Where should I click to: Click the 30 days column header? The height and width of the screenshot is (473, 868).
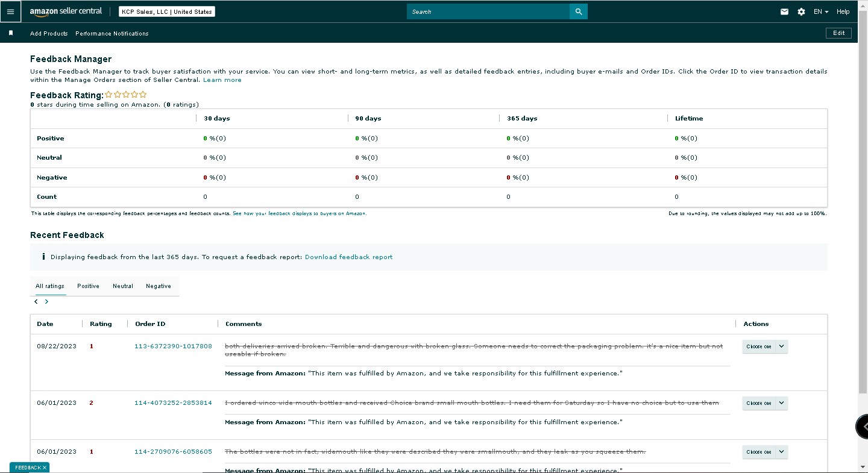pyautogui.click(x=217, y=119)
